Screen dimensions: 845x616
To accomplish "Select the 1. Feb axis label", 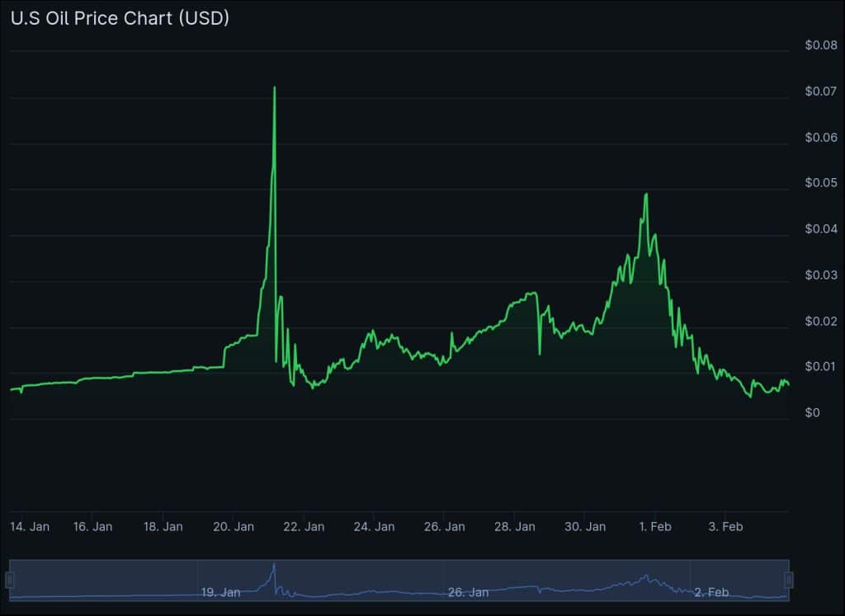I will pyautogui.click(x=656, y=526).
